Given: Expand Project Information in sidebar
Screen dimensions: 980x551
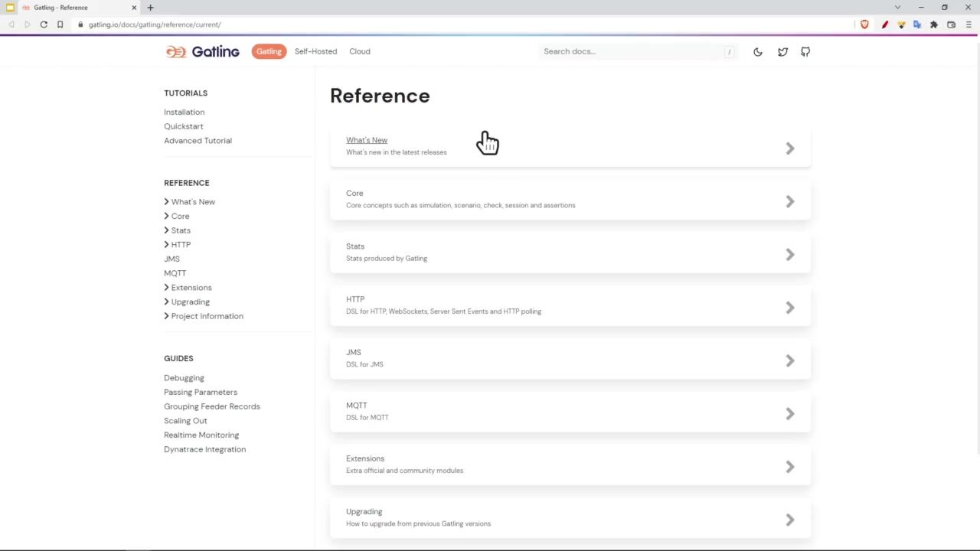Looking at the screenshot, I should pos(167,316).
